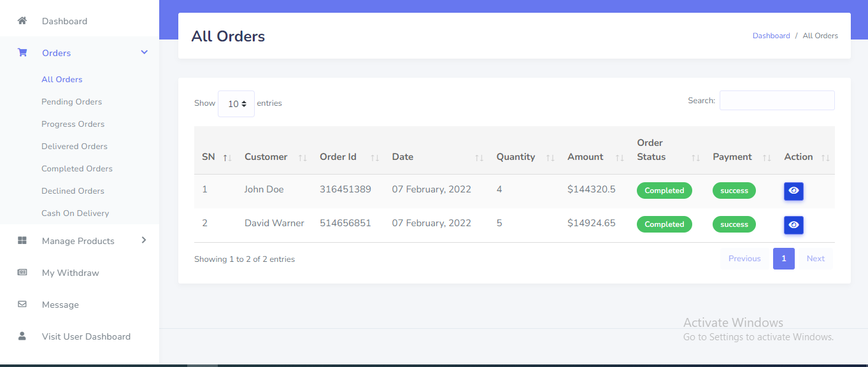Viewport: 868px width, 367px height.
Task: Click the Message envelope icon
Action: click(22, 305)
